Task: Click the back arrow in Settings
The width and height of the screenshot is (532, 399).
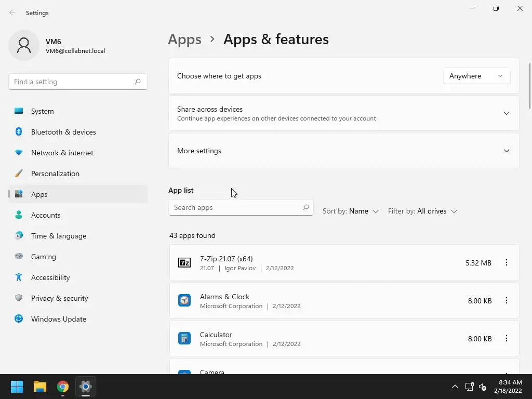Action: coord(12,12)
